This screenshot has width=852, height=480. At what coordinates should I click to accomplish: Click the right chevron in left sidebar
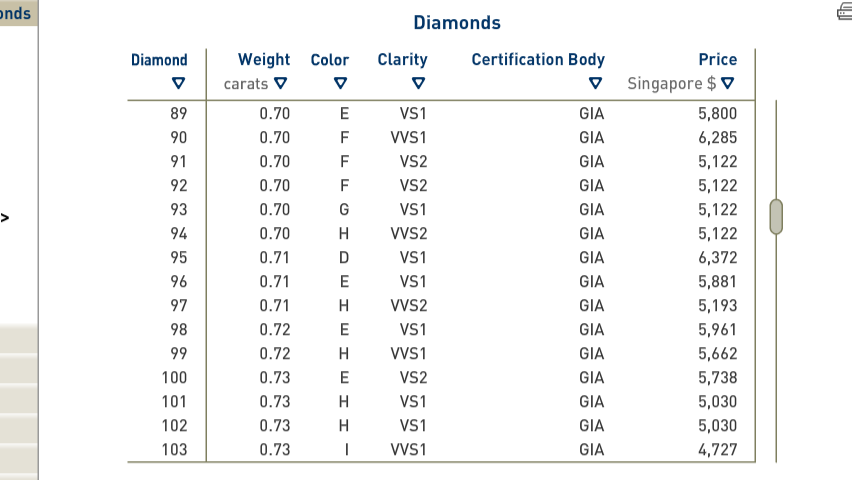5,216
